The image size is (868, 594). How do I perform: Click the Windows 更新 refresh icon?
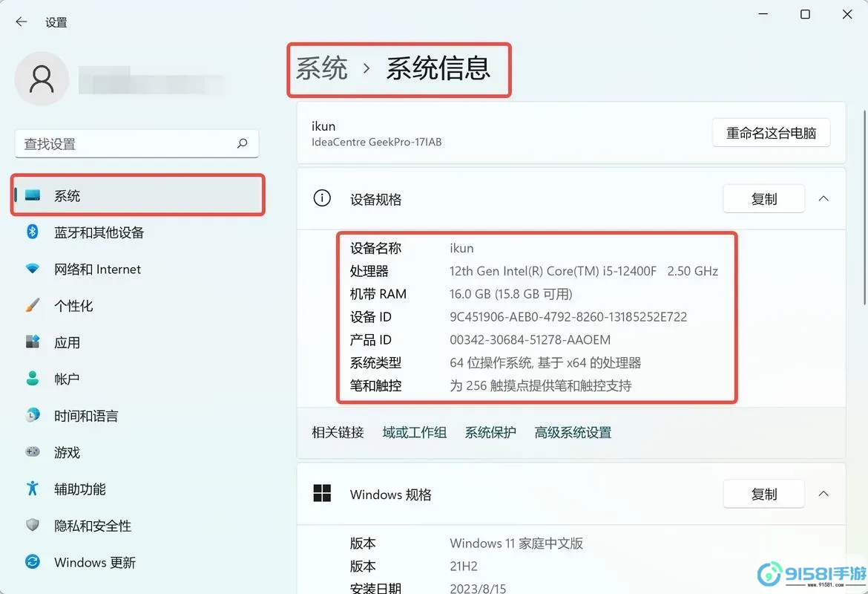33,562
